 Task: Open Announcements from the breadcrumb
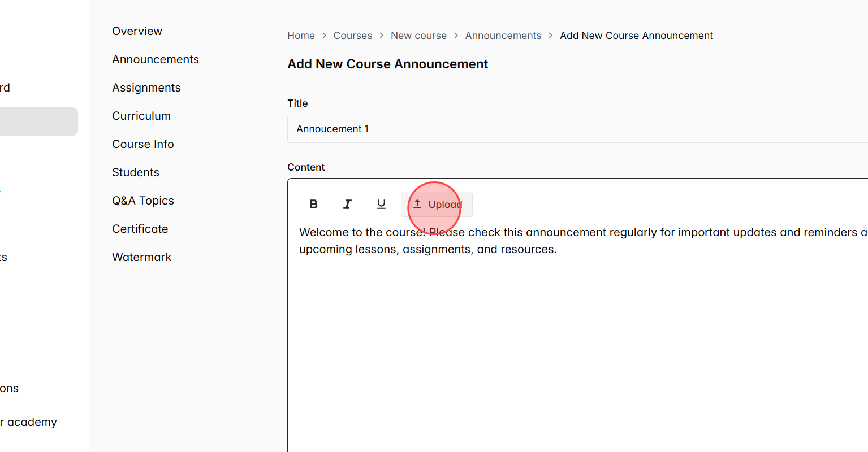[503, 35]
